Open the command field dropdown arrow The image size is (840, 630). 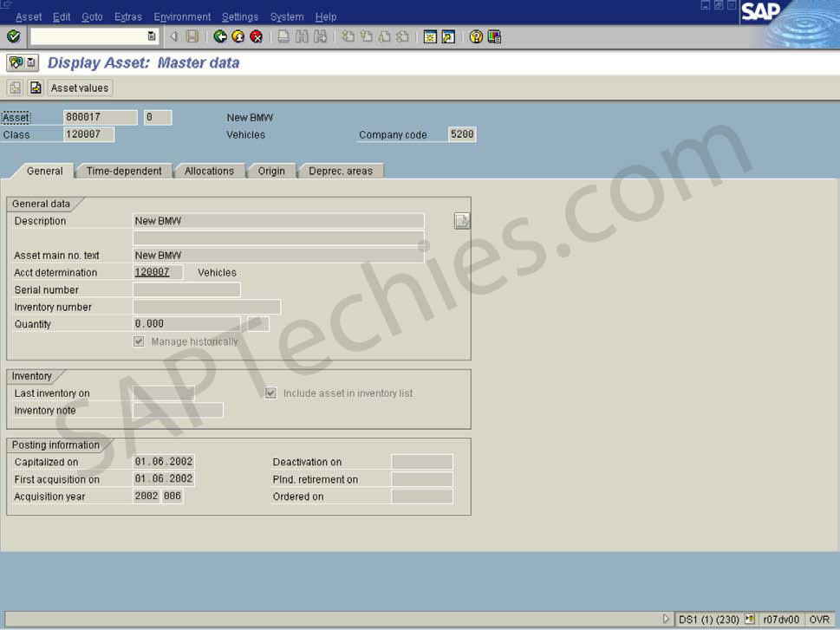(x=149, y=36)
